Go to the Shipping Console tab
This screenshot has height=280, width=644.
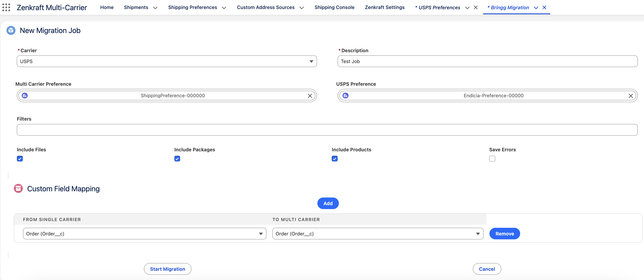334,7
